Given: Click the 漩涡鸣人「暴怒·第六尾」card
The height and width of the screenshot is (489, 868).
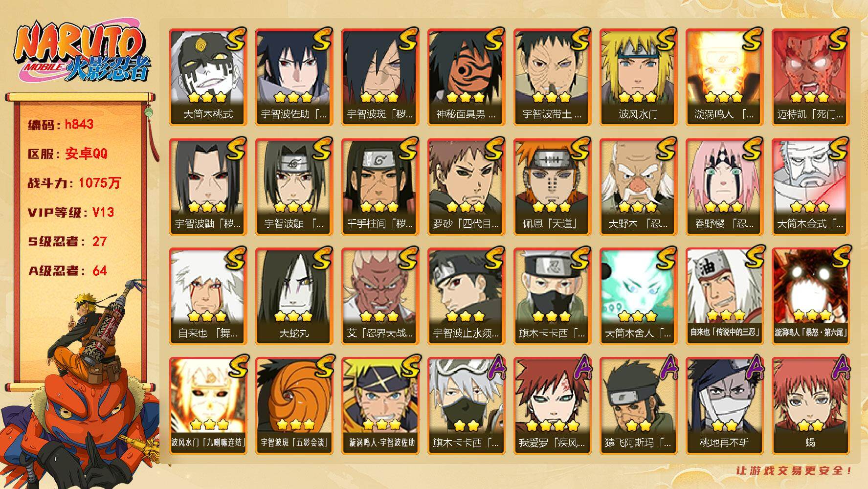Looking at the screenshot, I should point(810,296).
